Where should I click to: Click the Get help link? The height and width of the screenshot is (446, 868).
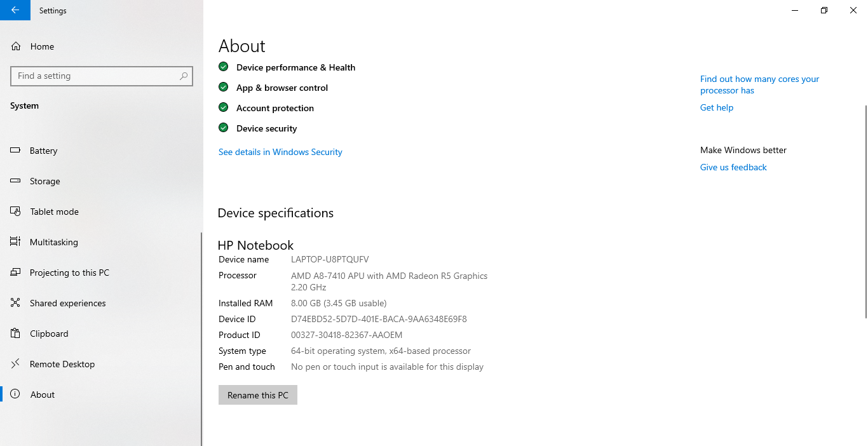[x=716, y=107]
